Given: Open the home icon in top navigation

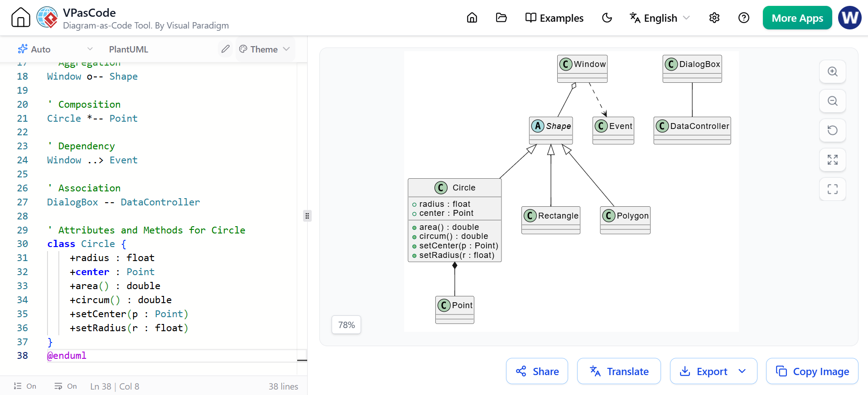Looking at the screenshot, I should [x=472, y=18].
